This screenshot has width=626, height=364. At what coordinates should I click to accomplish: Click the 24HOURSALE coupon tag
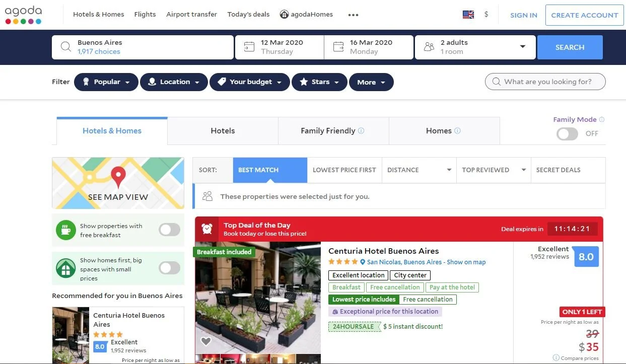click(x=354, y=327)
